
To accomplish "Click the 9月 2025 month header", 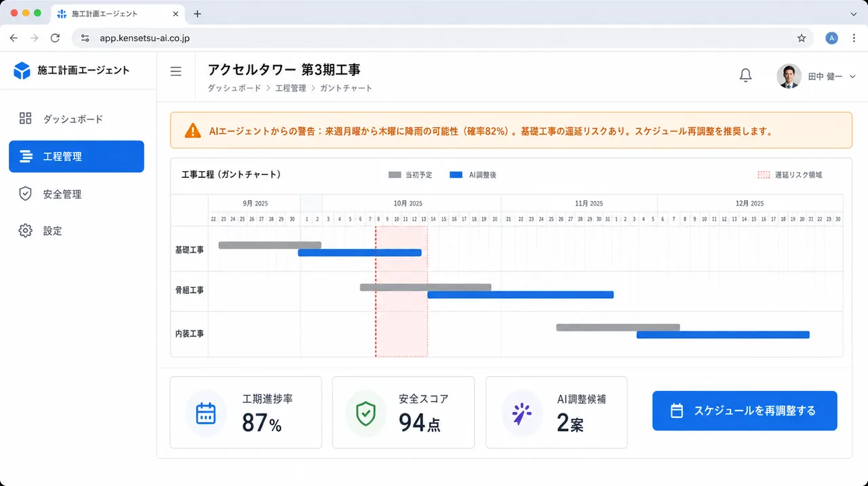I will 255,203.
